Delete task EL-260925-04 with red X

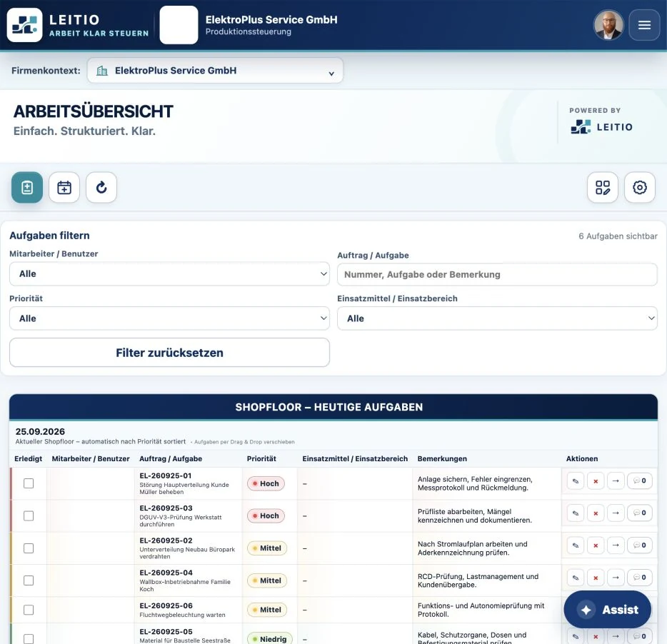[x=596, y=578]
